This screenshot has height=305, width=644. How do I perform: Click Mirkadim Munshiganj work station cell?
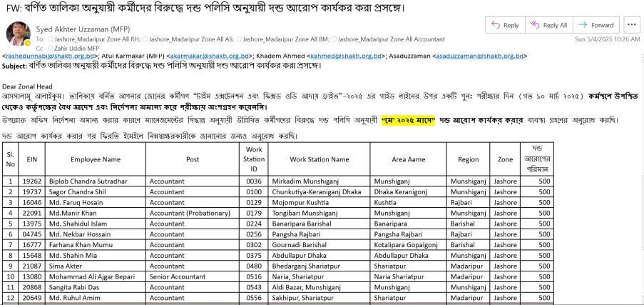[319, 181]
